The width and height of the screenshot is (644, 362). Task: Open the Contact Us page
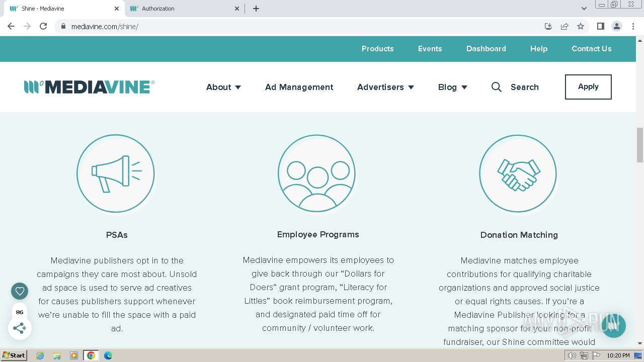click(591, 49)
